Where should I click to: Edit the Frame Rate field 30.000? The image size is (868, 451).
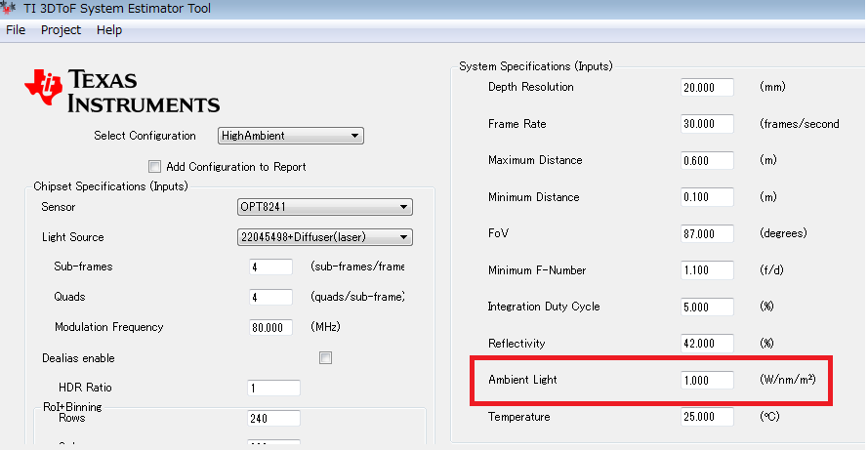[707, 124]
